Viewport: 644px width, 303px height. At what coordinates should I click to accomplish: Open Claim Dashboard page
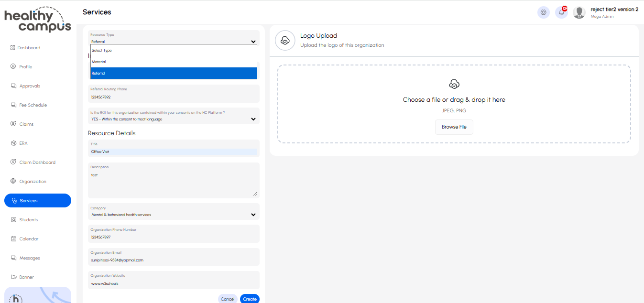(x=37, y=162)
